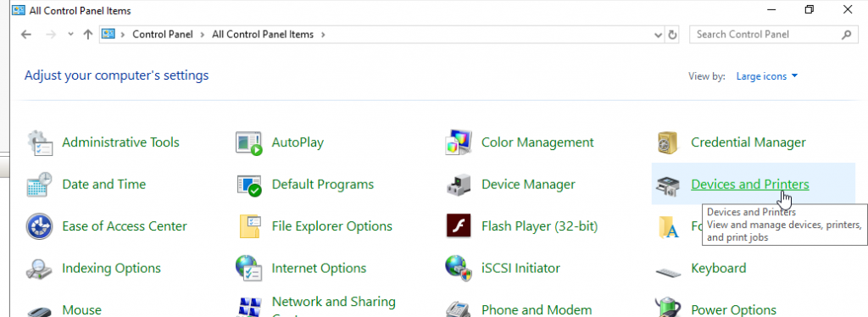The image size is (868, 317).
Task: Expand the View by Large icons dropdown
Action: pos(766,76)
